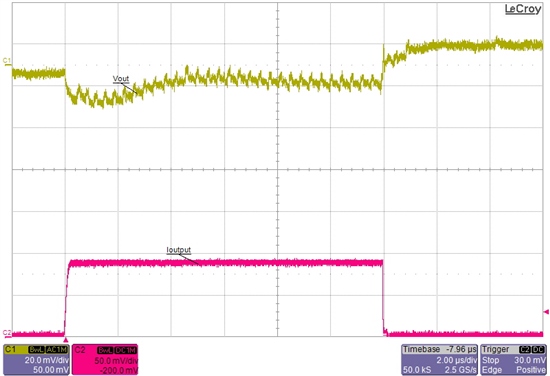Open the Timebase settings box

click(440, 360)
